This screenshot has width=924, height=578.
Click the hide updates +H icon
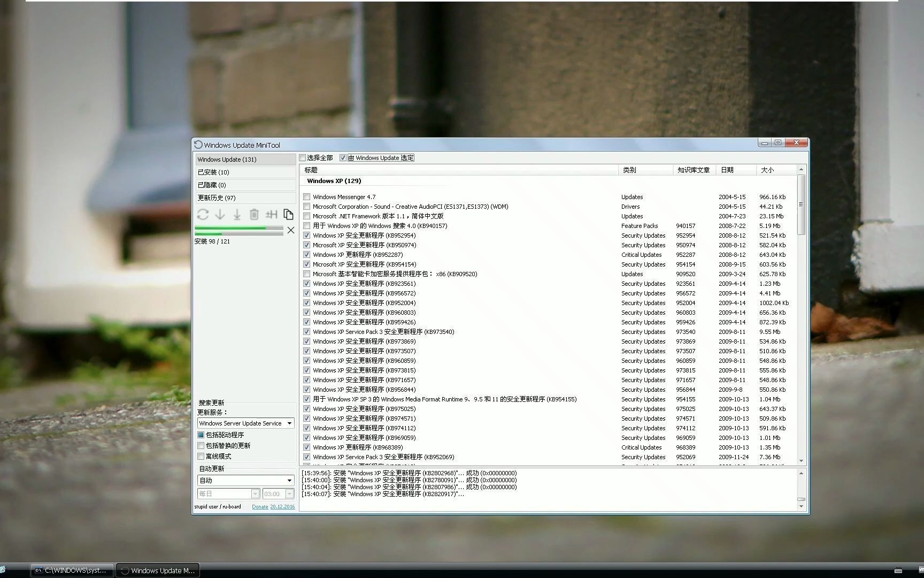(271, 215)
